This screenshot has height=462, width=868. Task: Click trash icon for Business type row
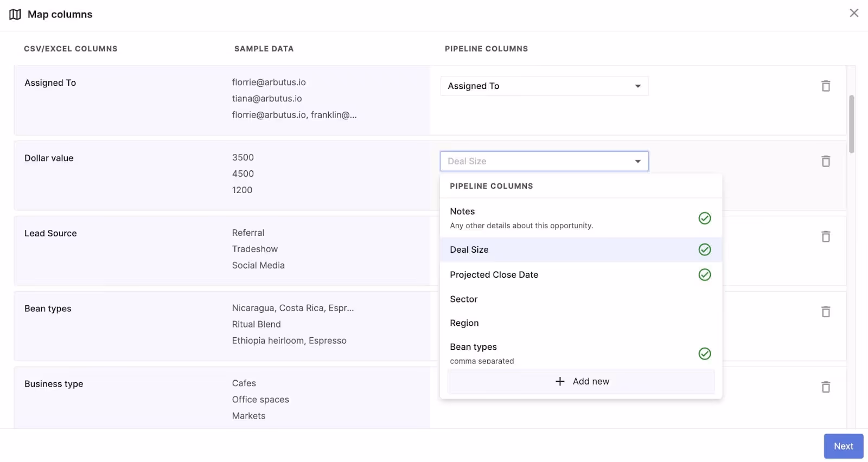click(x=826, y=387)
